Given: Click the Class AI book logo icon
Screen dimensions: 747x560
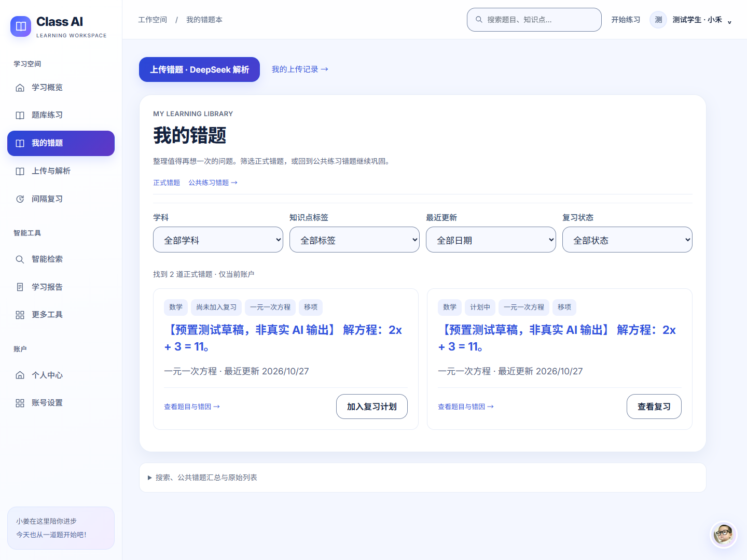Looking at the screenshot, I should [x=21, y=26].
